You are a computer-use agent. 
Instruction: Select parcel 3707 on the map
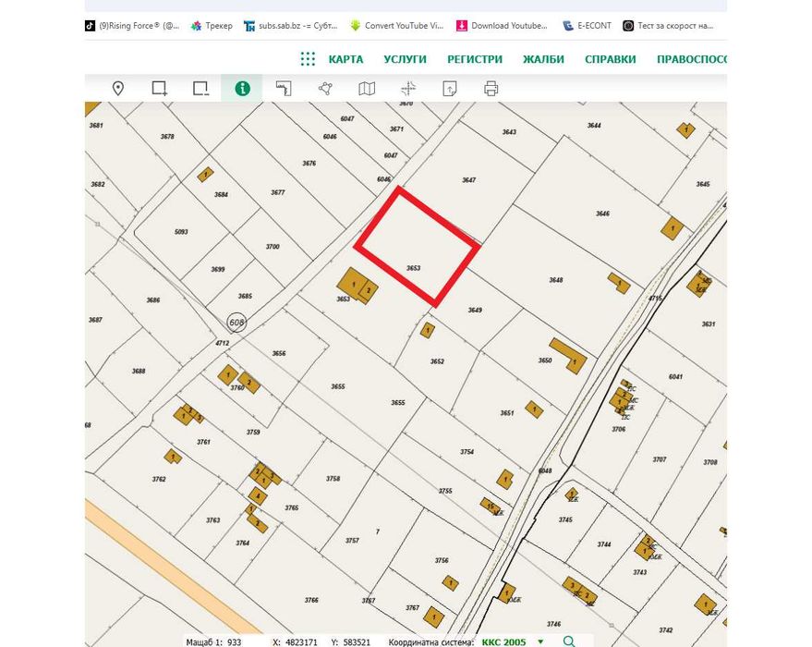pyautogui.click(x=660, y=459)
